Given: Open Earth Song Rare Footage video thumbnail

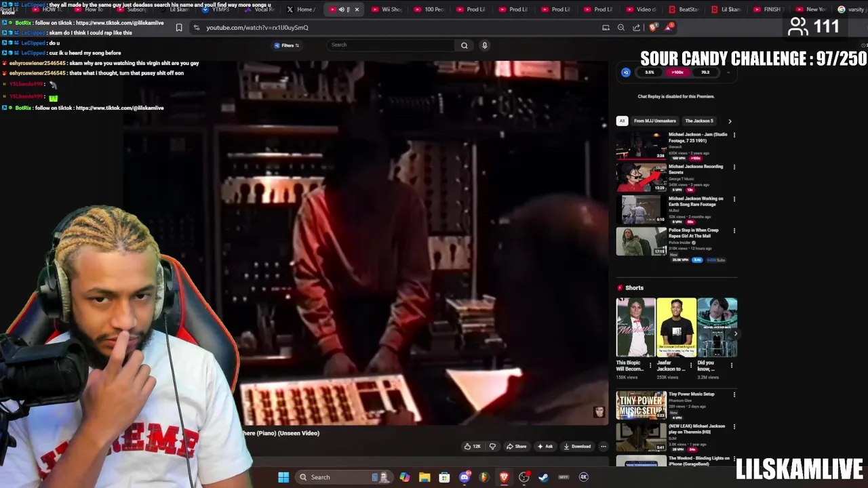Looking at the screenshot, I should coord(642,209).
